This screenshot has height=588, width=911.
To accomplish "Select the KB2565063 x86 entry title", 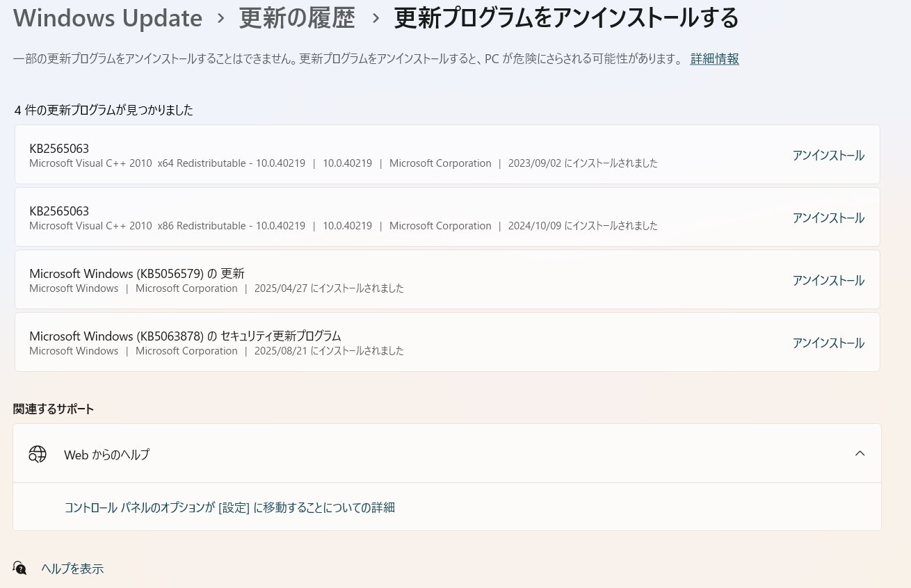I will (59, 211).
